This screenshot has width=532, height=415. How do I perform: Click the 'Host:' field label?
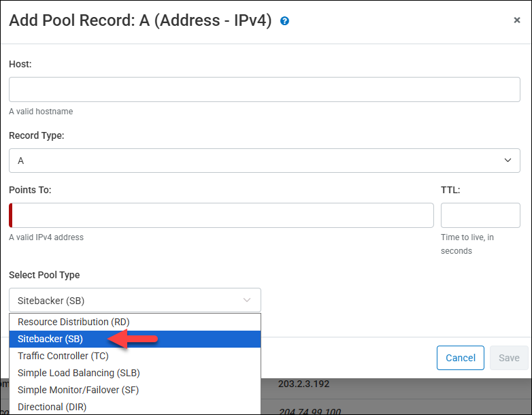pyautogui.click(x=20, y=64)
